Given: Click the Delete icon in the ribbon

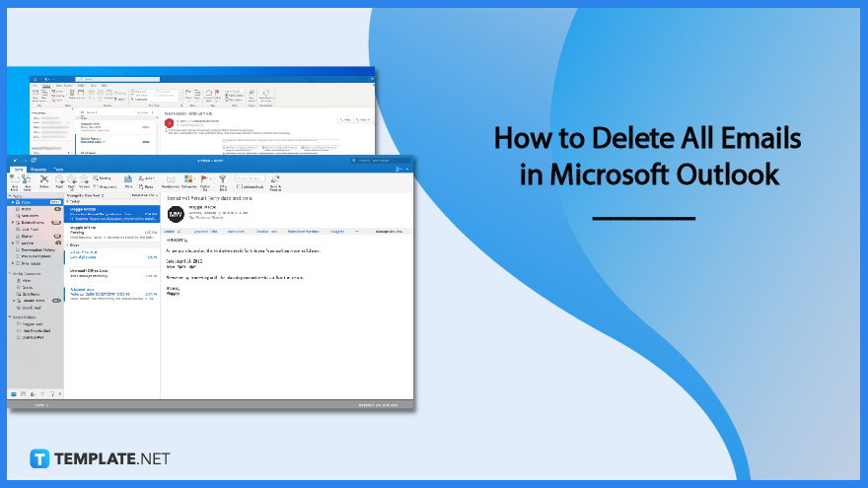Looking at the screenshot, I should coord(44,181).
